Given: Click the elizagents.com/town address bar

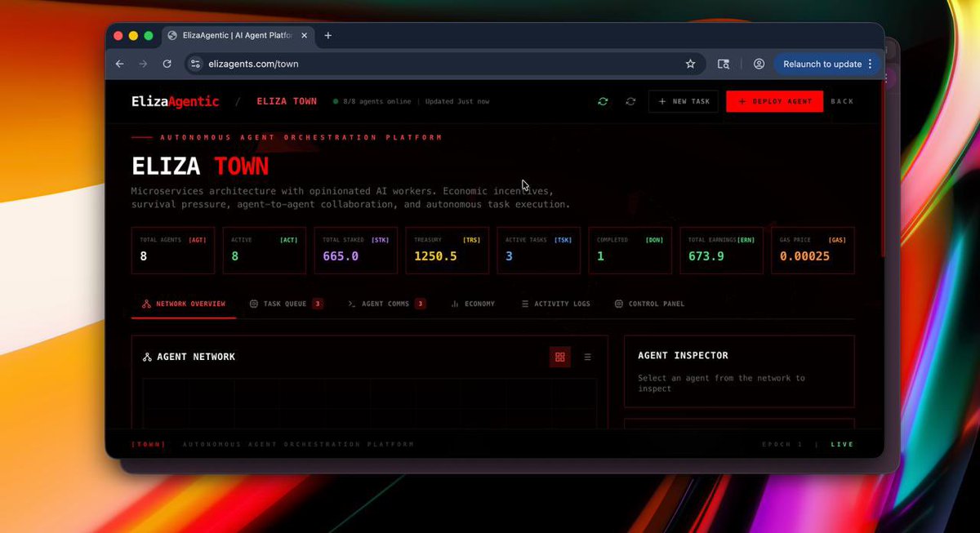Looking at the screenshot, I should click(445, 64).
